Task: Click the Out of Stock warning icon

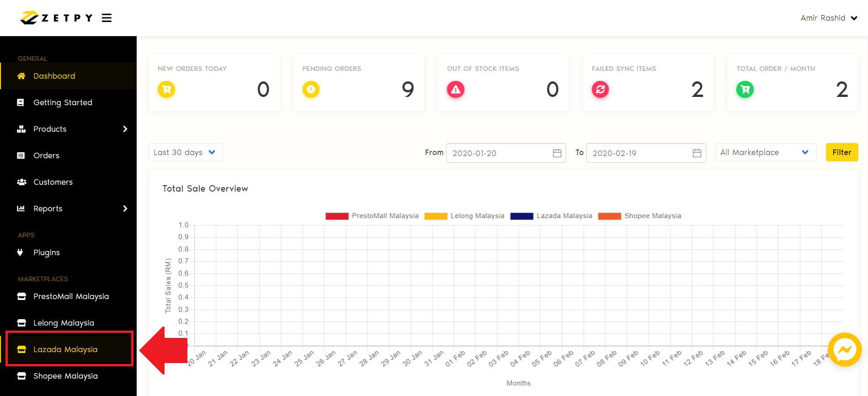Action: [x=456, y=89]
